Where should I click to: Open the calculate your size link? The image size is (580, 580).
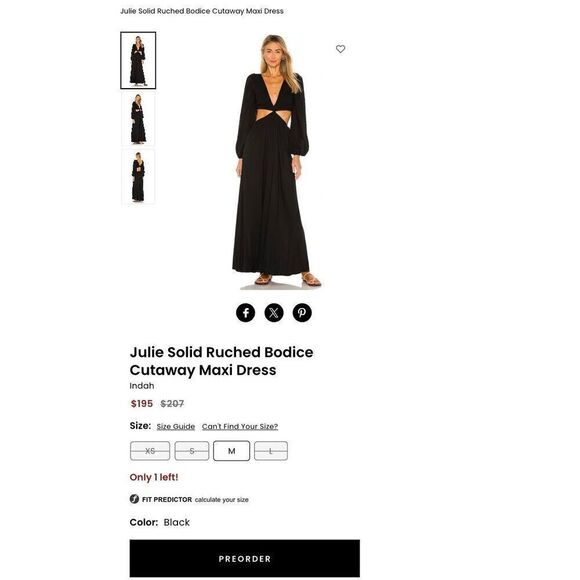(222, 500)
